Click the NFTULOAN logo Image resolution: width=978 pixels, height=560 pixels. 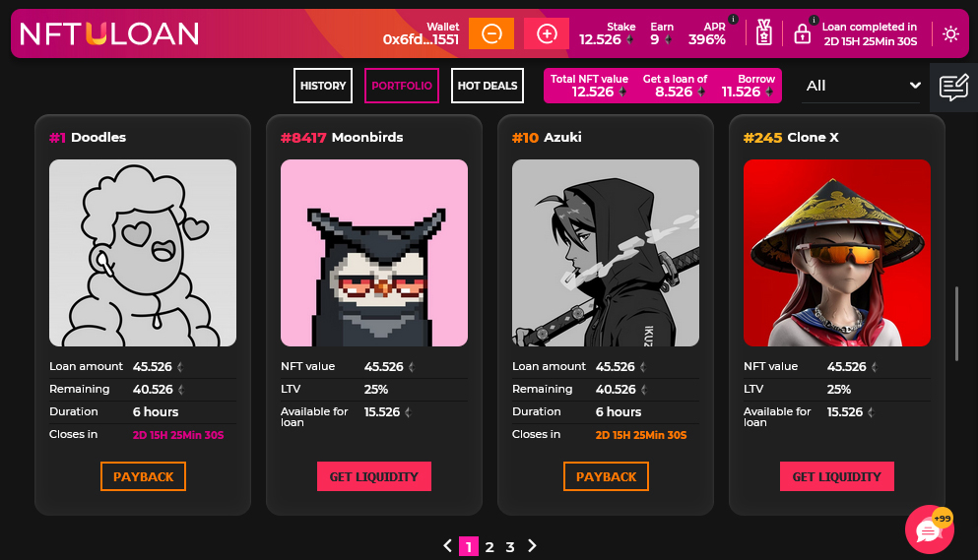point(109,33)
